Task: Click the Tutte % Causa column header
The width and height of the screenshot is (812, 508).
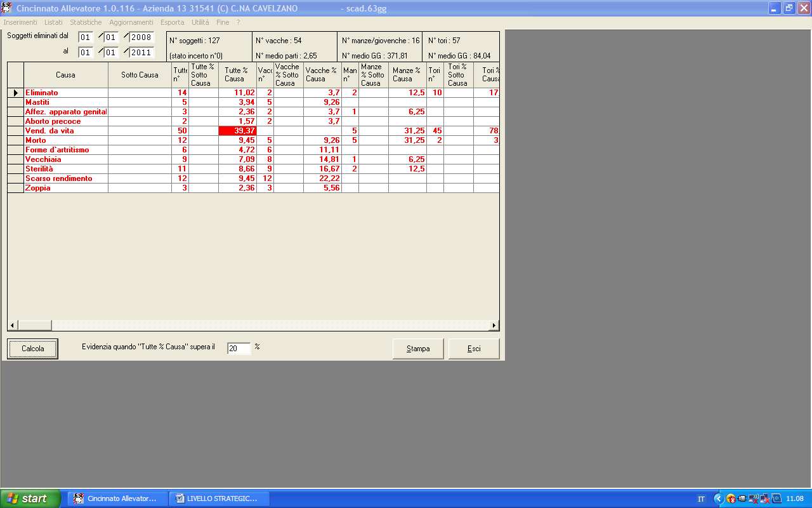Action: pyautogui.click(x=237, y=75)
